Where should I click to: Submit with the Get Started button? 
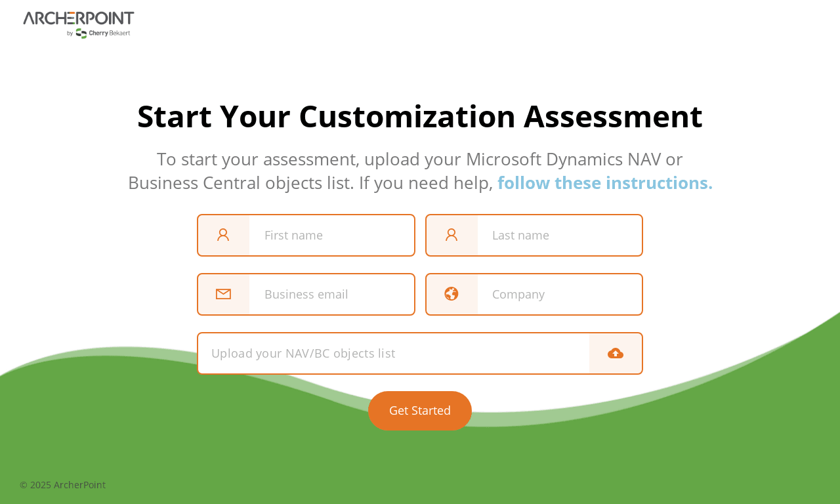pos(420,411)
